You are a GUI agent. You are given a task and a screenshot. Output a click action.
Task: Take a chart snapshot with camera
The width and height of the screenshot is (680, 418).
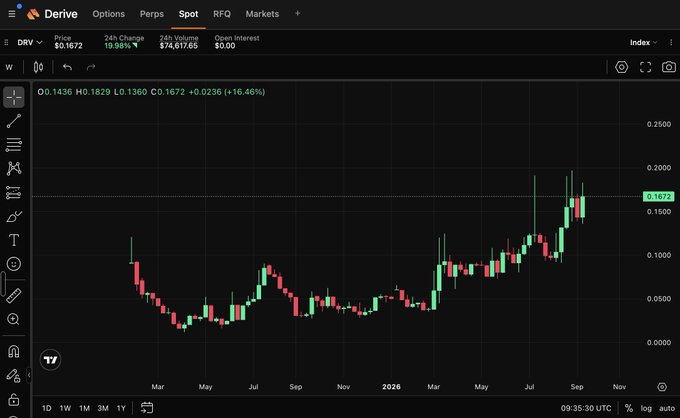(x=669, y=67)
